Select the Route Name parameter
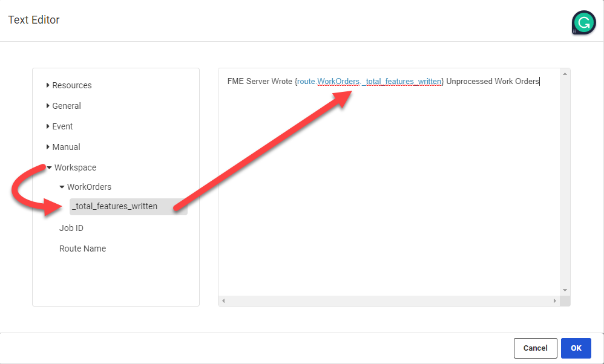This screenshot has height=364, width=604. tap(82, 249)
